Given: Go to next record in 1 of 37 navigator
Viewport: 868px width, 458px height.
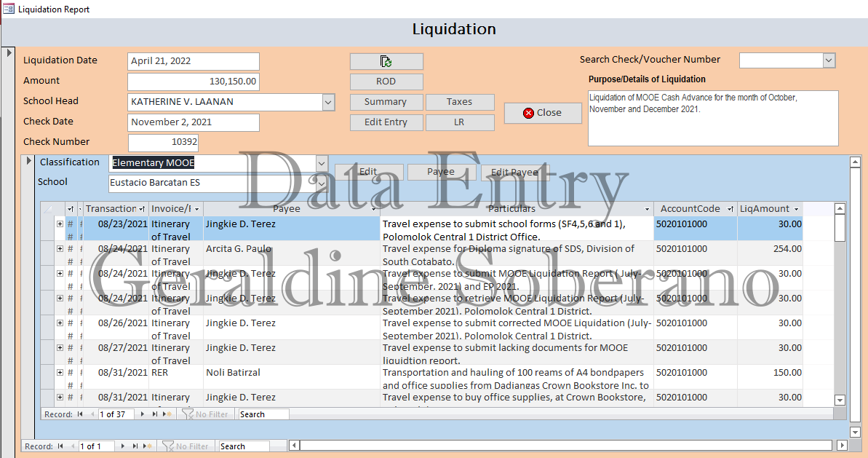Looking at the screenshot, I should 143,414.
